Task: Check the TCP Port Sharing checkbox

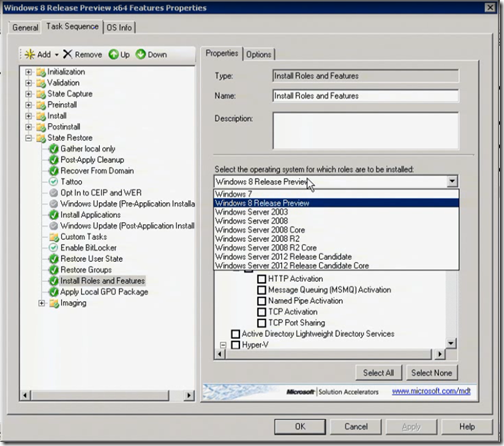Action: (262, 323)
